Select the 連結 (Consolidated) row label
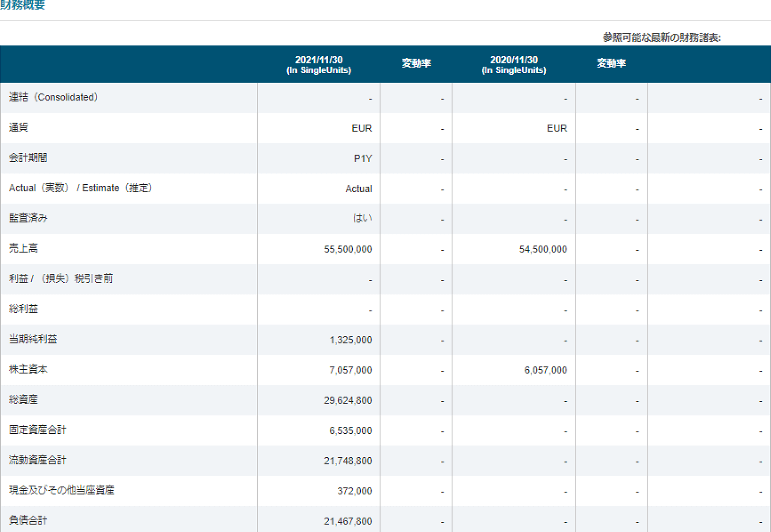Screen dimensions: 771x532 click(x=53, y=97)
